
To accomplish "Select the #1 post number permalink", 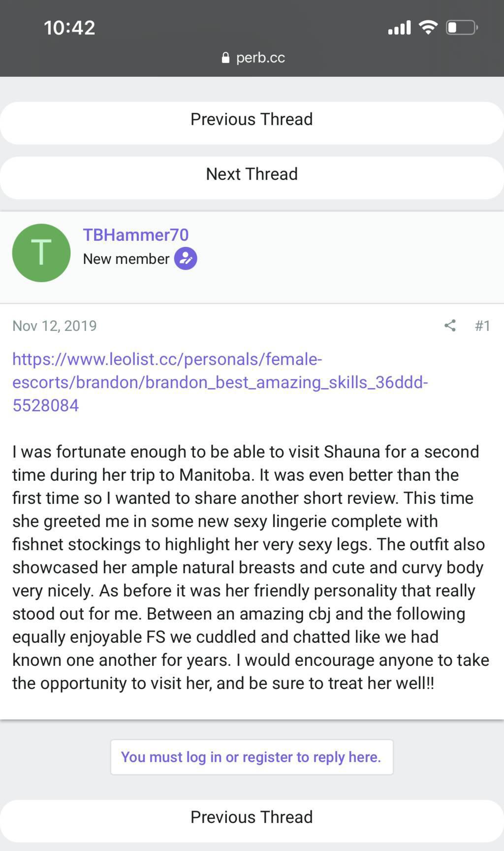I will [482, 326].
